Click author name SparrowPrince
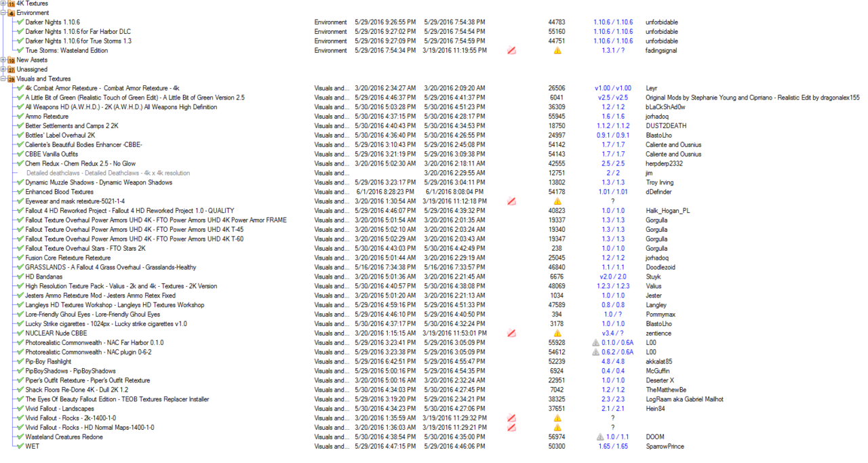Screen dimensions: 868x463 [x=665, y=446]
